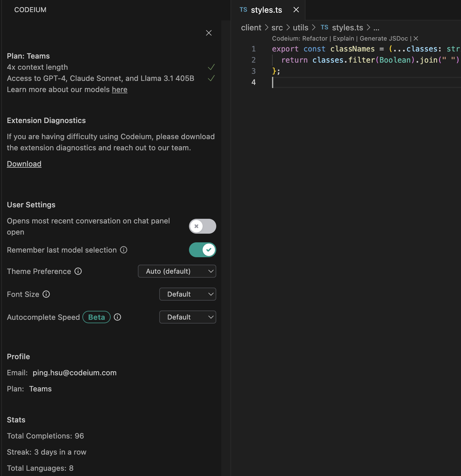Click the CODEIUM panel title
This screenshot has height=476, width=461.
click(30, 10)
